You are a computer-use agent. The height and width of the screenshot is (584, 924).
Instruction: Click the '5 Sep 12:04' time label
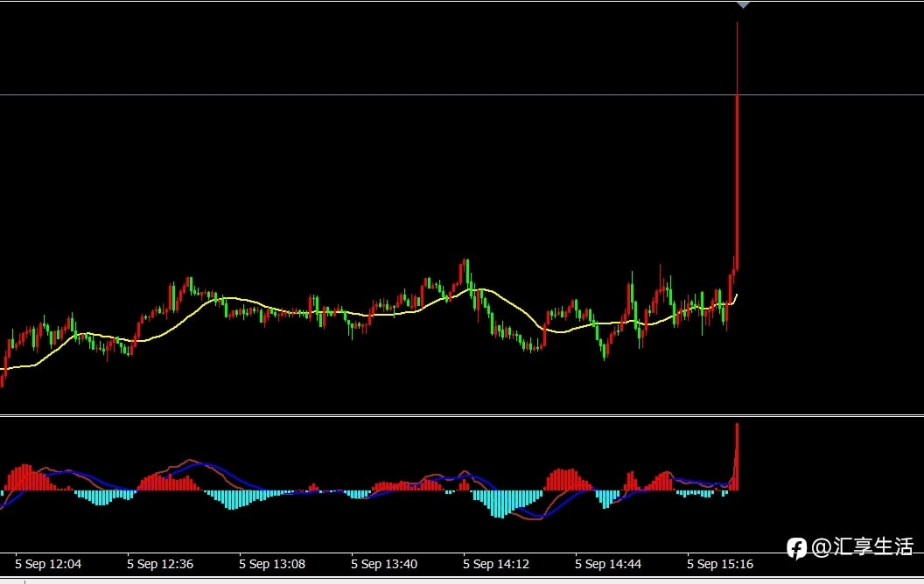click(48, 564)
